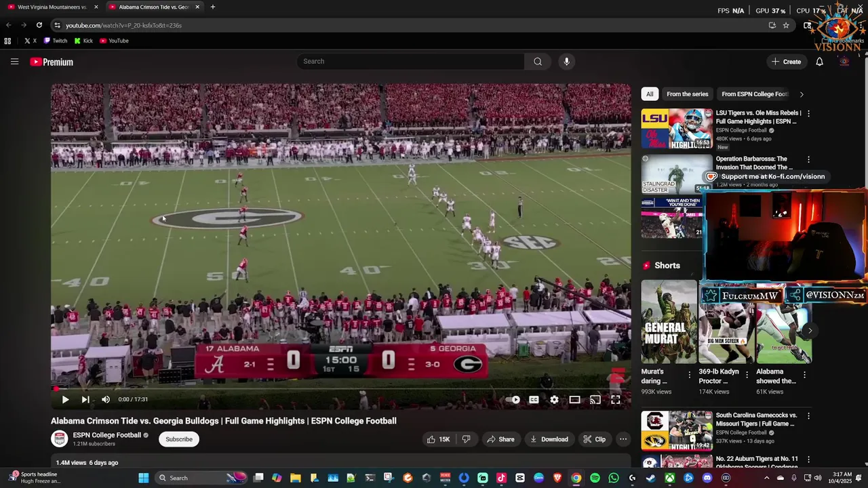Subscribe to ESPN College Football
Screen dimensions: 868x488
click(x=179, y=439)
